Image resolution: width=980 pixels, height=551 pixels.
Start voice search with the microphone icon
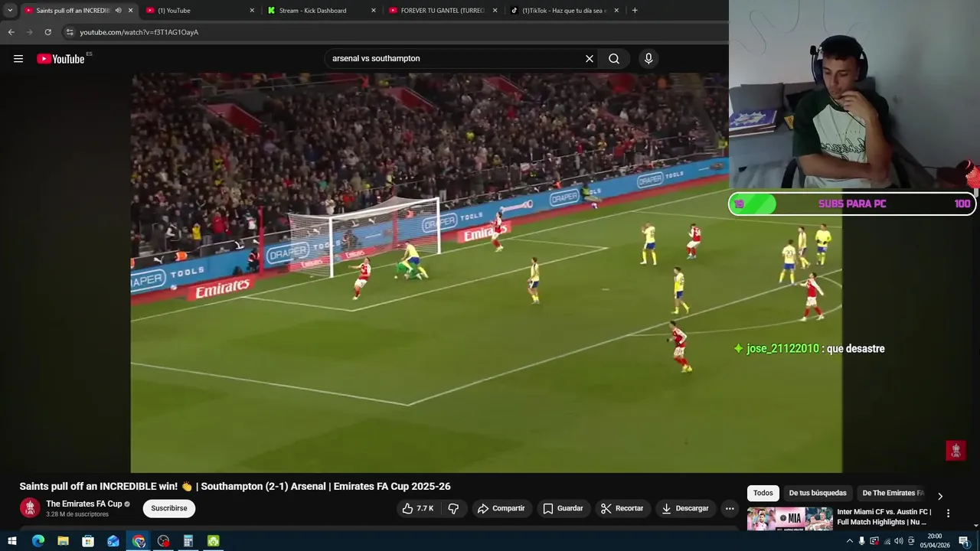tap(648, 59)
